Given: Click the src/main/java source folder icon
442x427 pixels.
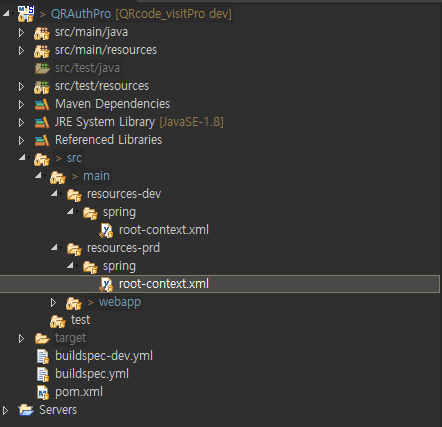Looking at the screenshot, I should (x=42, y=33).
